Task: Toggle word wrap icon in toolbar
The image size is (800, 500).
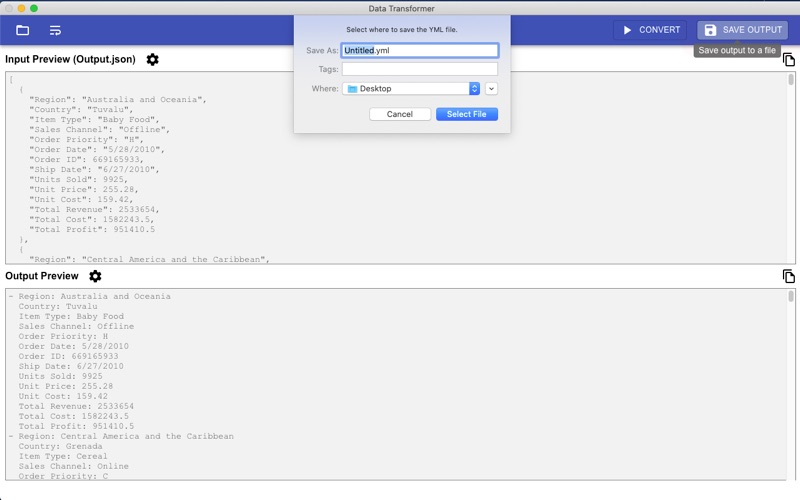Action: tap(55, 31)
